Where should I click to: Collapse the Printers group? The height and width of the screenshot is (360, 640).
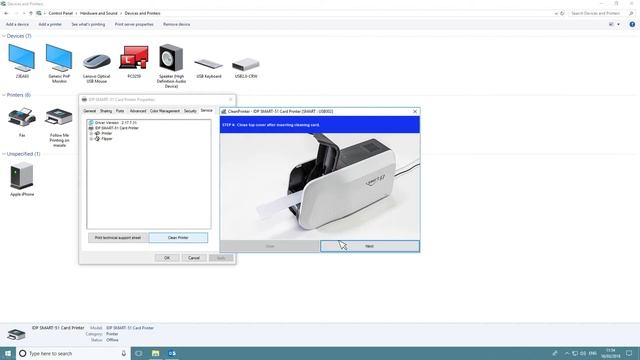coord(4,95)
